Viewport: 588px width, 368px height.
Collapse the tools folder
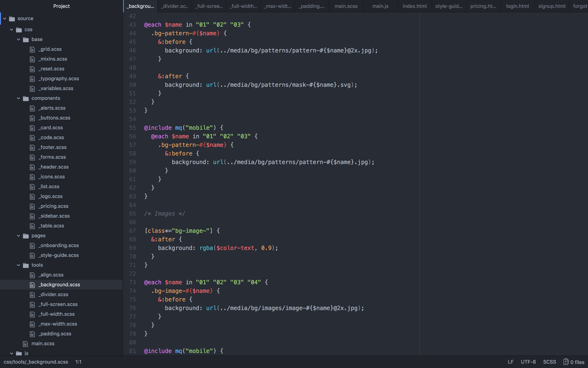click(x=18, y=265)
